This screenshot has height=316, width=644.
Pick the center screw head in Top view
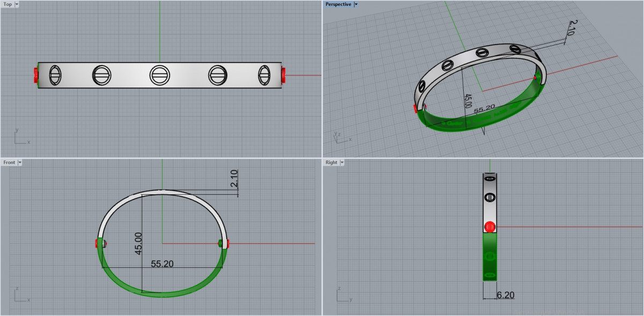point(159,75)
